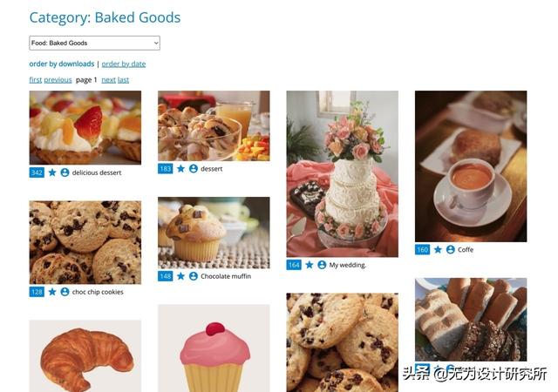Image resolution: width=558 pixels, height=392 pixels.
Task: Click the first page link
Action: [35, 80]
